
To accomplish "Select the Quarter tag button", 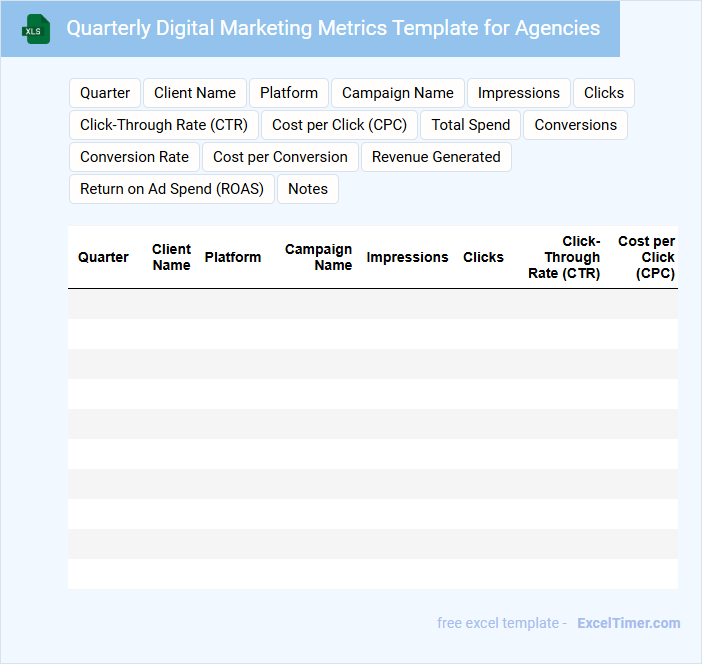I will 105,93.
